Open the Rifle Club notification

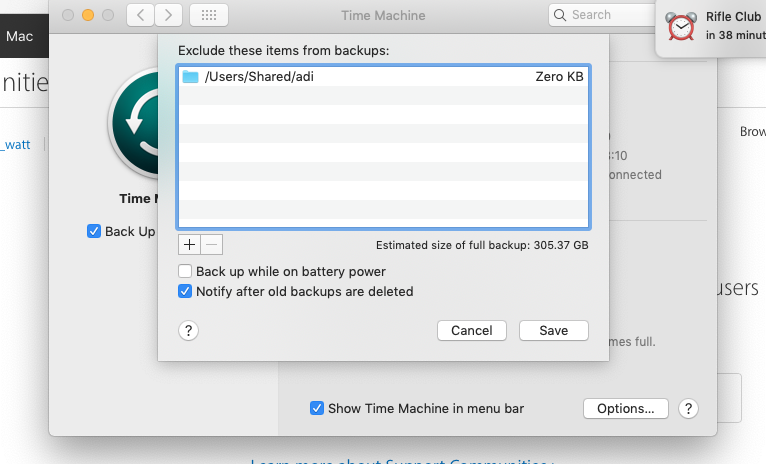pyautogui.click(x=711, y=27)
